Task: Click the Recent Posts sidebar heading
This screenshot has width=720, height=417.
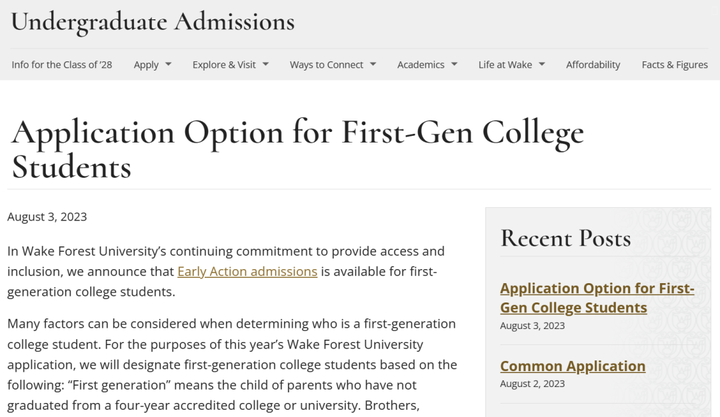Action: [565, 238]
